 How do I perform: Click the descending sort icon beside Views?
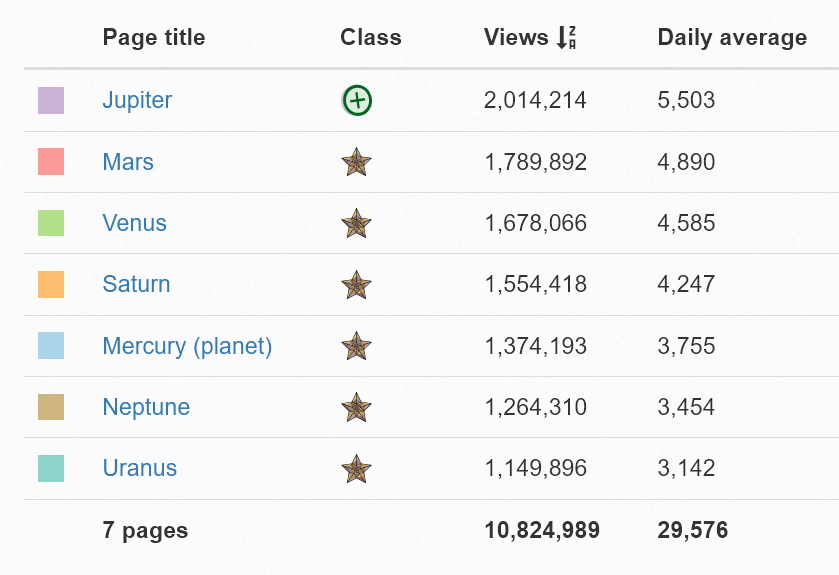567,38
